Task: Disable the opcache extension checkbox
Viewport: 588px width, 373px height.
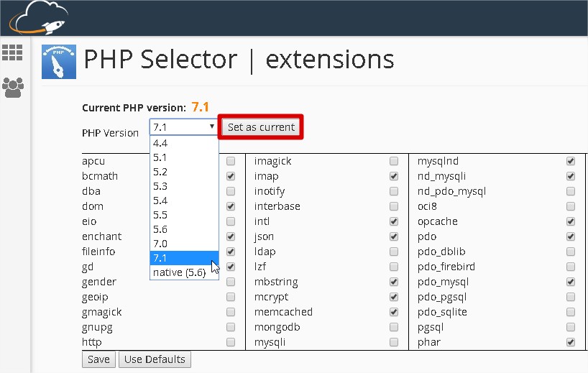Action: [570, 221]
